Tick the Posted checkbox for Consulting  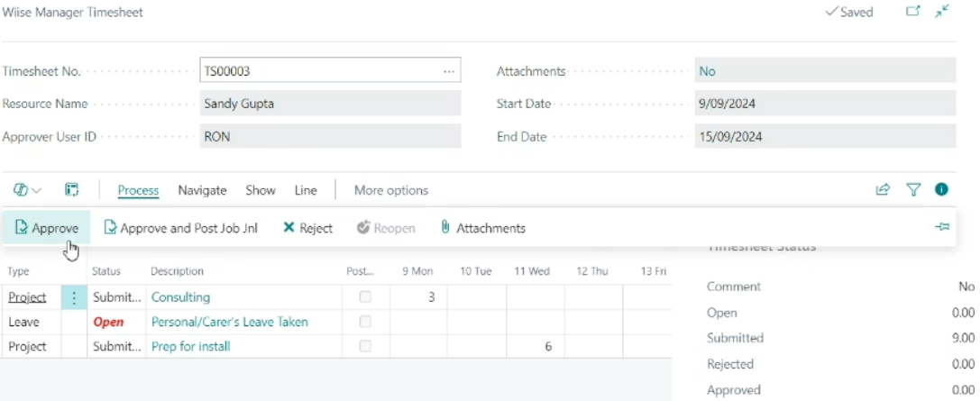[365, 297]
